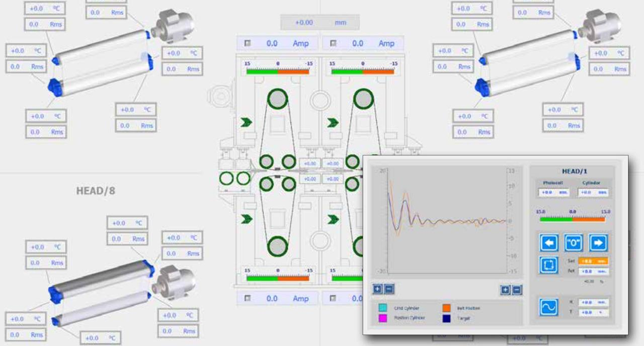Click plus button under chart's right axis
This screenshot has width=644, height=346.
pos(505,290)
